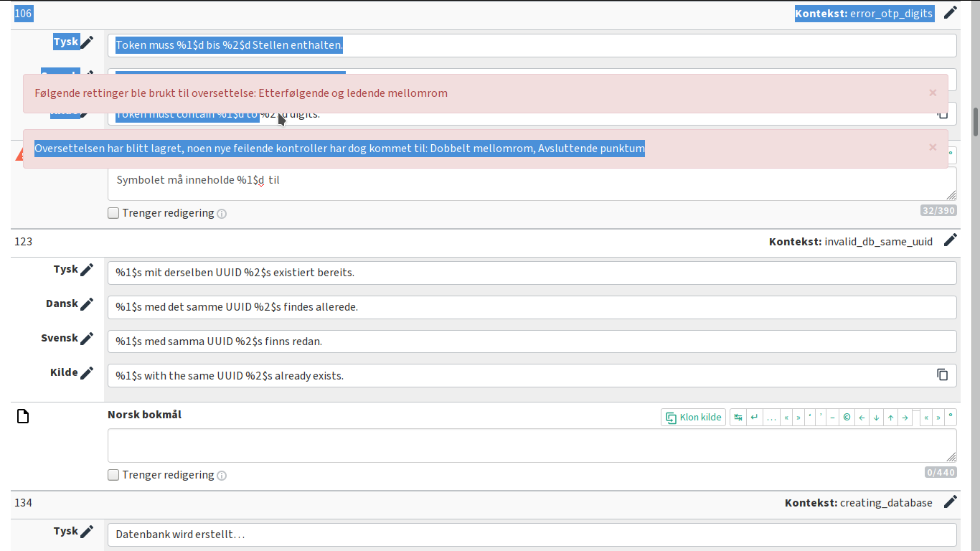Insert « character beside the ellipsis button
Viewport: 980px width, 551px height.
pos(786,417)
